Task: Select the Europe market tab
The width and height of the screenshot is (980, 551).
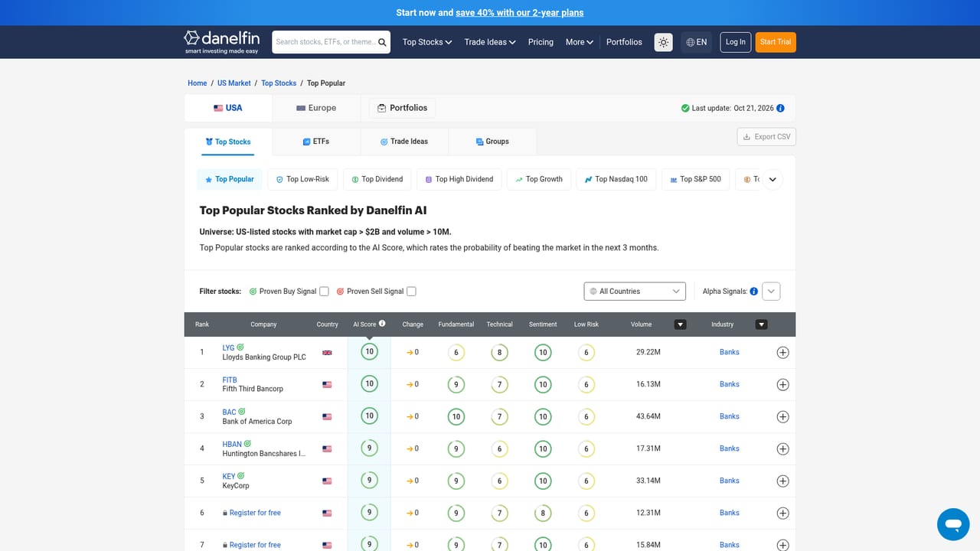Action: click(x=316, y=108)
